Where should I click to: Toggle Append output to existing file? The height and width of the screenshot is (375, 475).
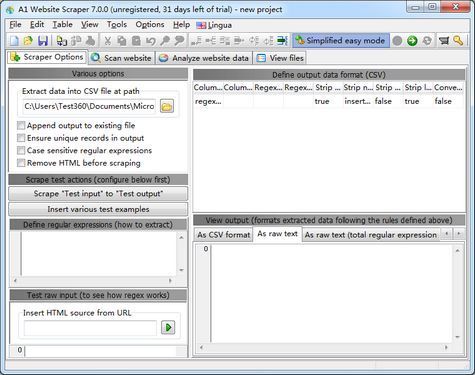click(21, 126)
